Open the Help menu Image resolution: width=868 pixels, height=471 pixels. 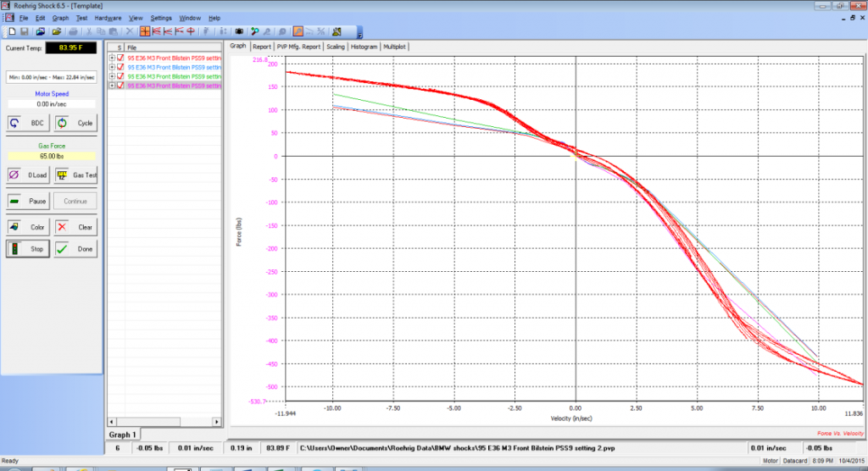[x=214, y=19]
